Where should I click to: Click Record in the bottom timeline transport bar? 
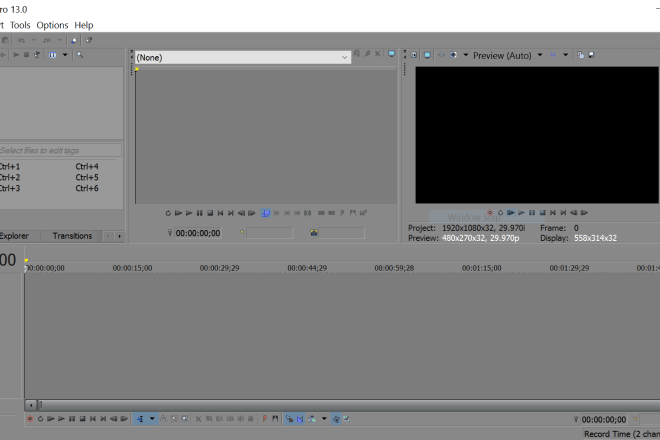[30, 419]
